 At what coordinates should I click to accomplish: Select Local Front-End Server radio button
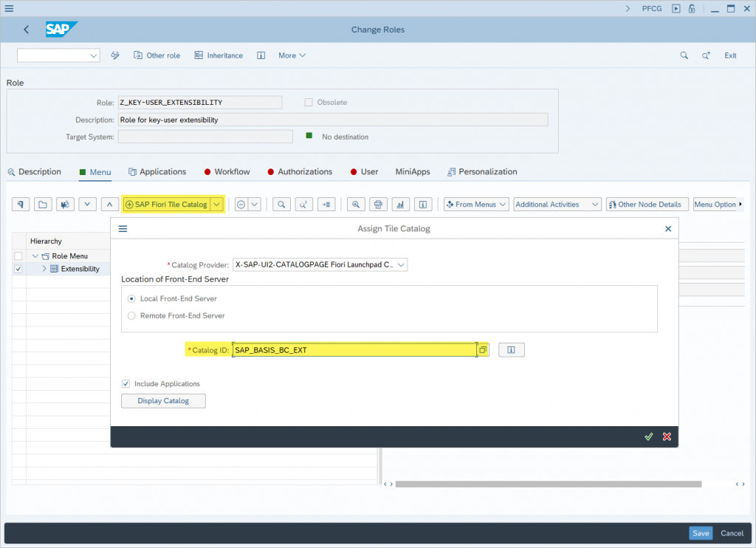[131, 298]
